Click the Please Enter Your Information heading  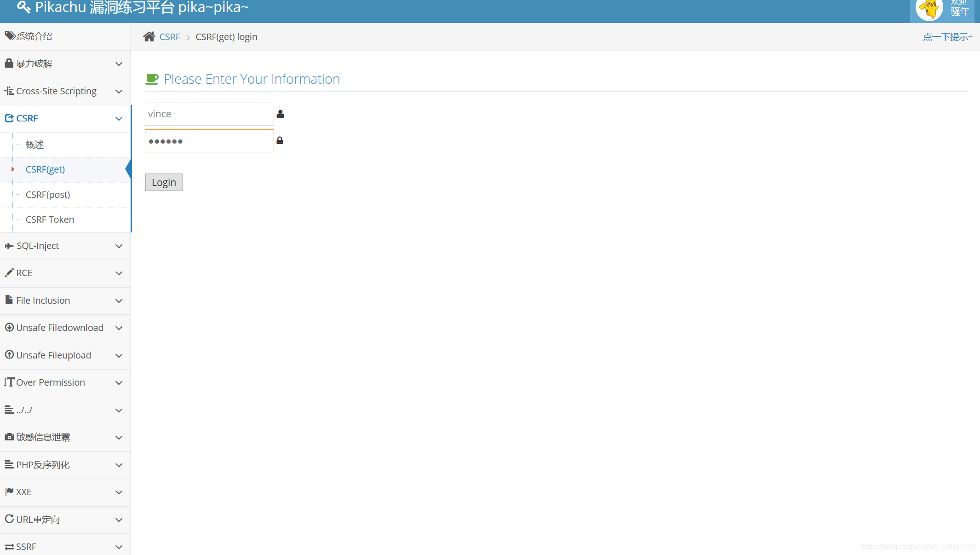pos(252,79)
